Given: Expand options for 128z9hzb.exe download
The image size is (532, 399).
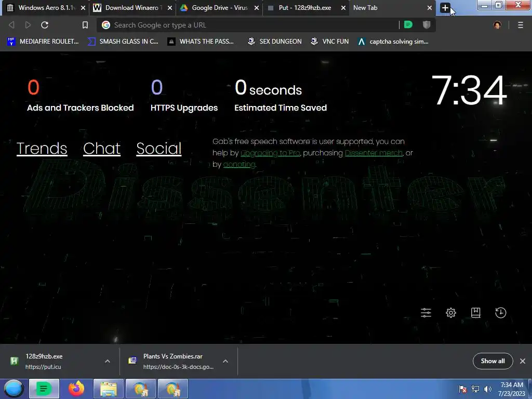Looking at the screenshot, I should (107, 362).
